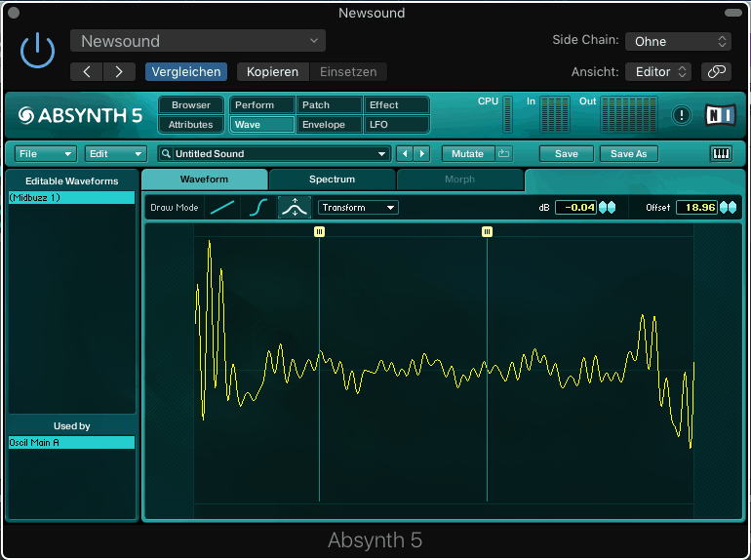Go to the previous preset arrow
This screenshot has width=751, height=560.
click(405, 154)
